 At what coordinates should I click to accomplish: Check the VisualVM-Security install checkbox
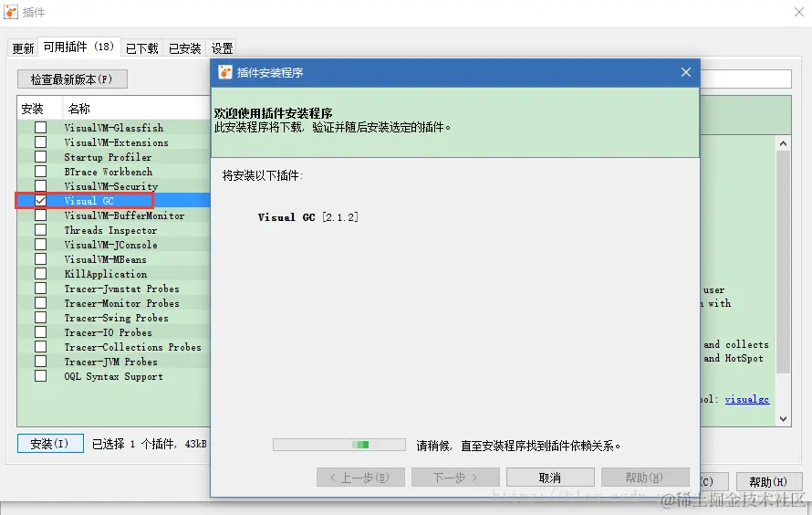click(x=40, y=185)
